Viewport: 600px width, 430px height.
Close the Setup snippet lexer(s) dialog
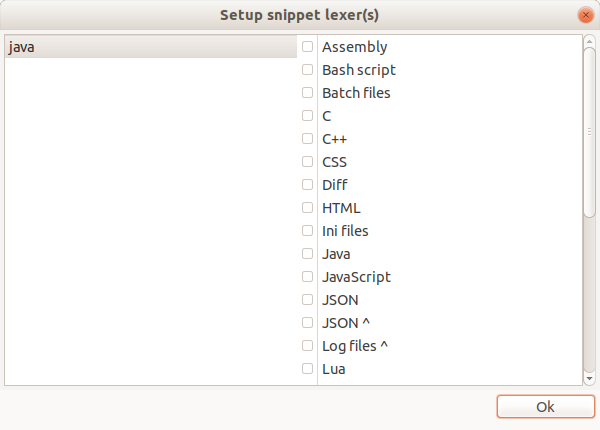click(585, 15)
